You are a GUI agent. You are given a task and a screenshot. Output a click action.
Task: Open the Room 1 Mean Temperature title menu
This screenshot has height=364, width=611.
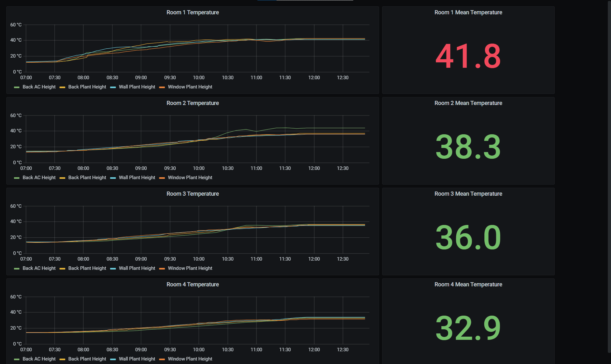468,12
